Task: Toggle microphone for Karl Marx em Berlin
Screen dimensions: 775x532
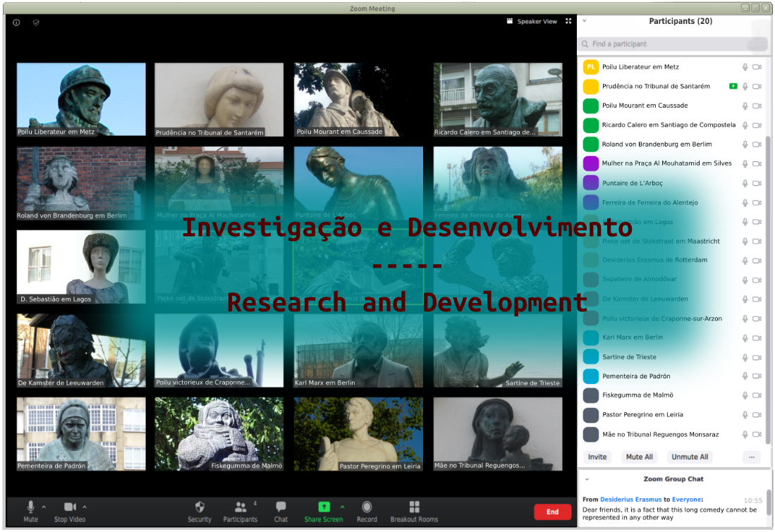Action: tap(745, 338)
